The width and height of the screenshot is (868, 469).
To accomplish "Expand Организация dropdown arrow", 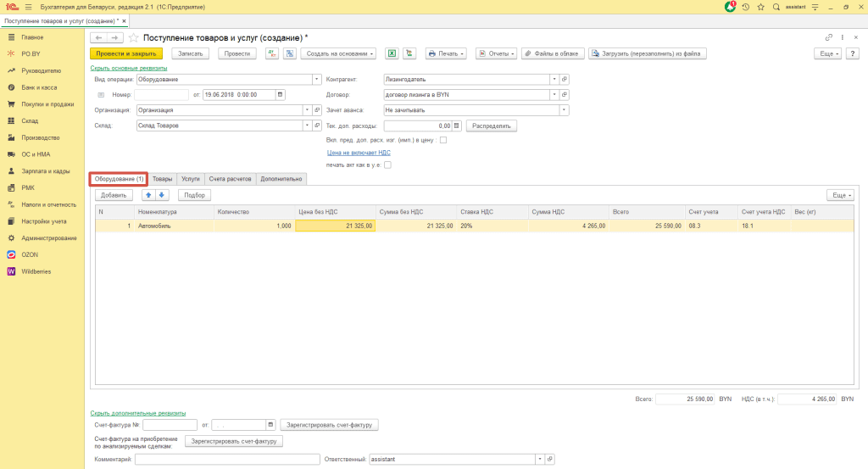I will click(307, 110).
